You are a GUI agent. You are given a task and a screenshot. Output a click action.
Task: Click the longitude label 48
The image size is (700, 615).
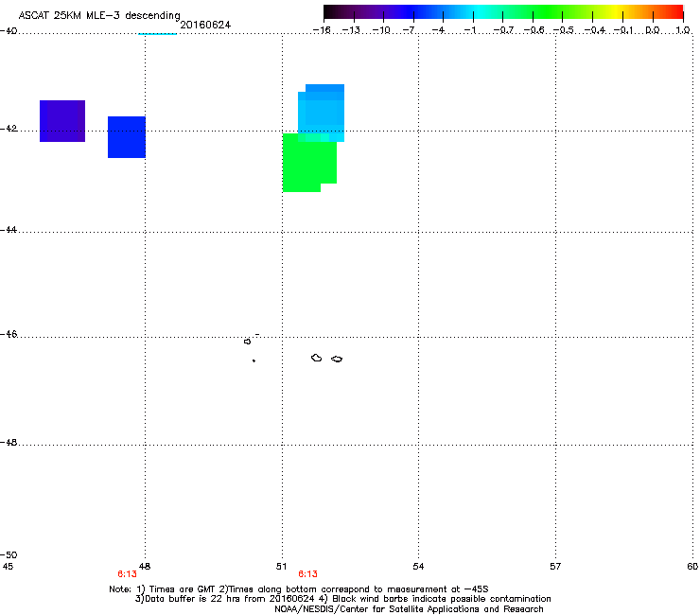click(x=145, y=567)
